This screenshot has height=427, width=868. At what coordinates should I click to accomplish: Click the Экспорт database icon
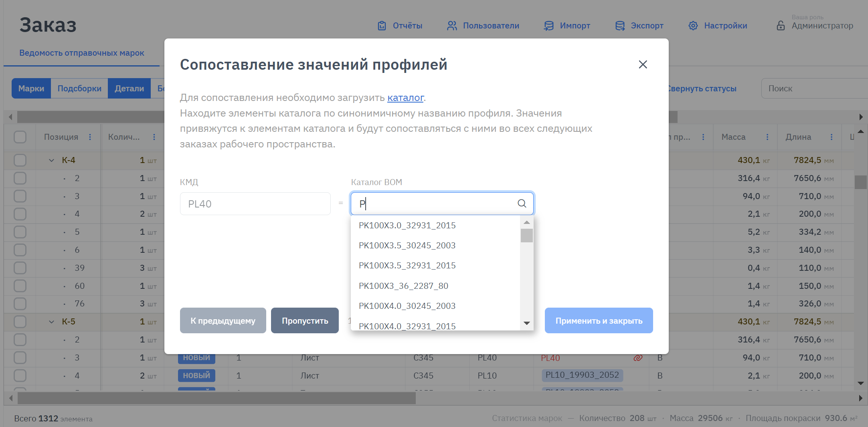tap(620, 26)
